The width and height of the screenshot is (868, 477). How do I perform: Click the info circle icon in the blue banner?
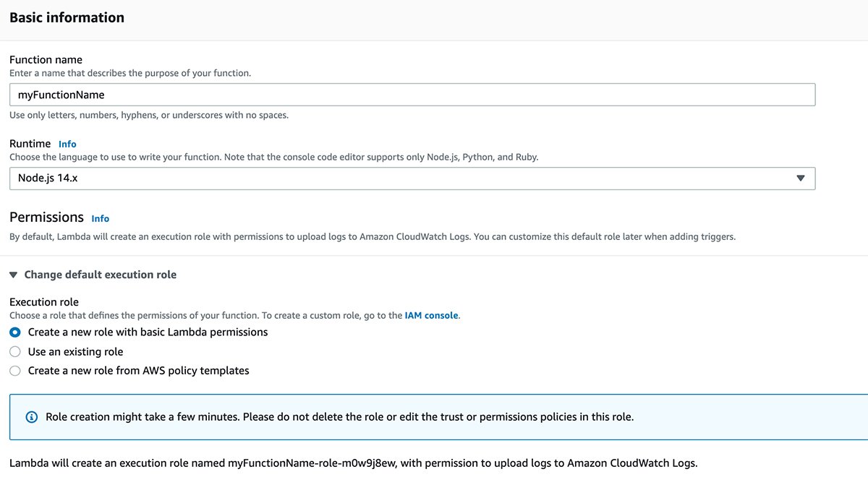(x=30, y=416)
